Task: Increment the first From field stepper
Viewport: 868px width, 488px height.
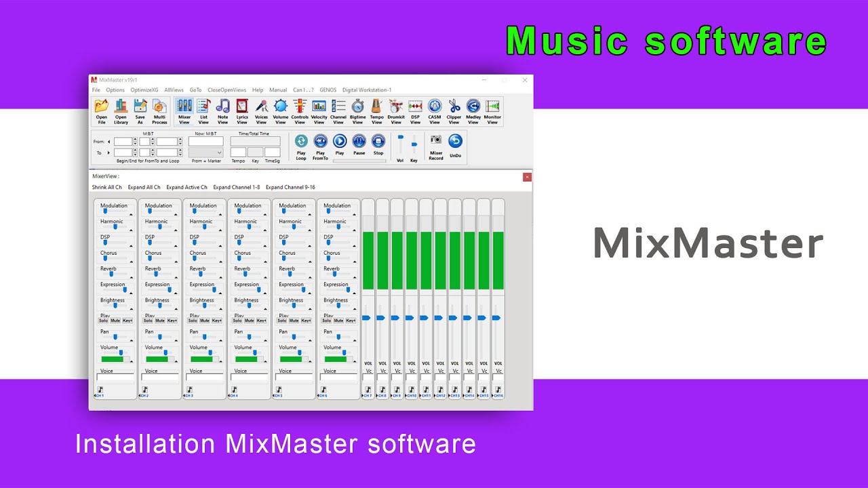Action: [134, 140]
